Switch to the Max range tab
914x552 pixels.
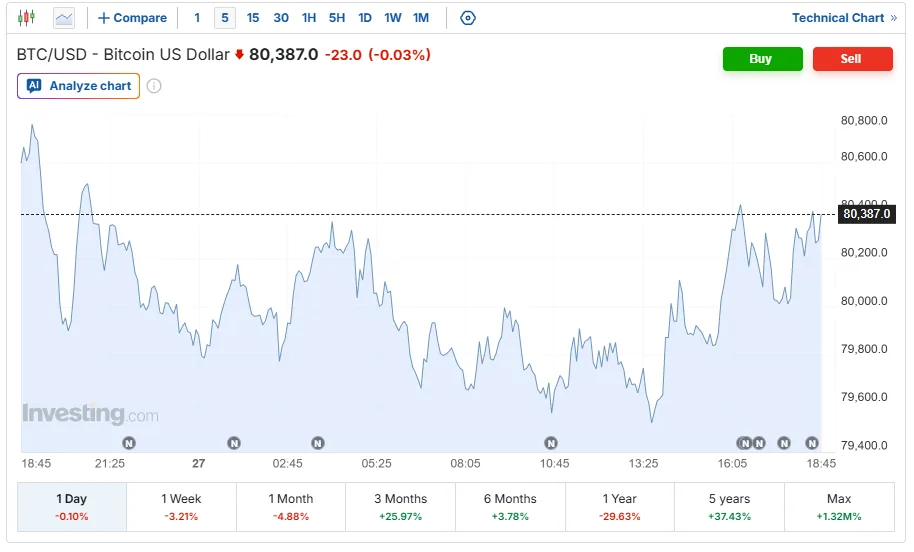click(x=839, y=507)
